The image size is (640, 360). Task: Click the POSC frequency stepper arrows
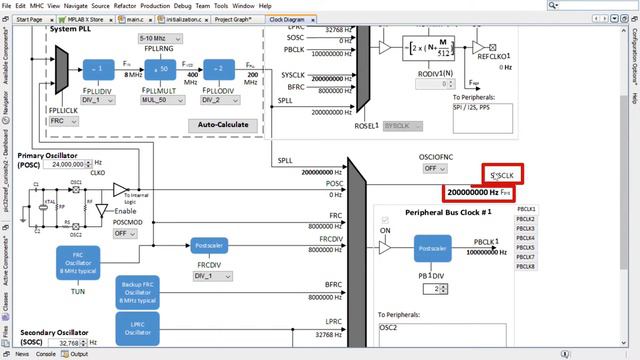point(89,164)
